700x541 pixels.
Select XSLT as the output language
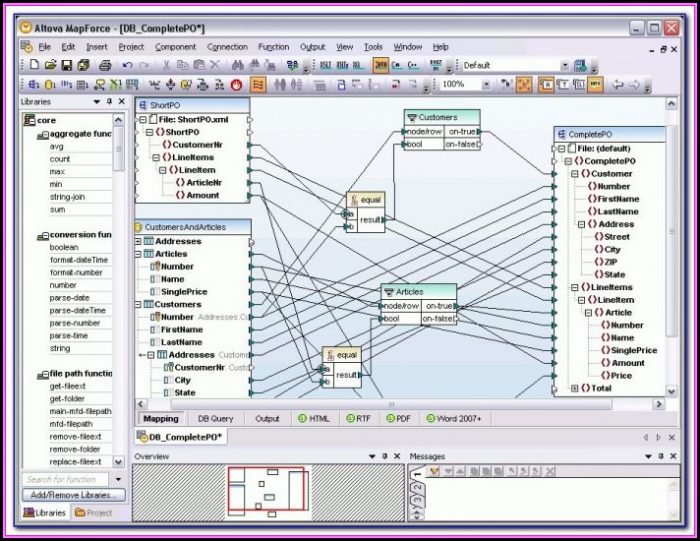325,65
